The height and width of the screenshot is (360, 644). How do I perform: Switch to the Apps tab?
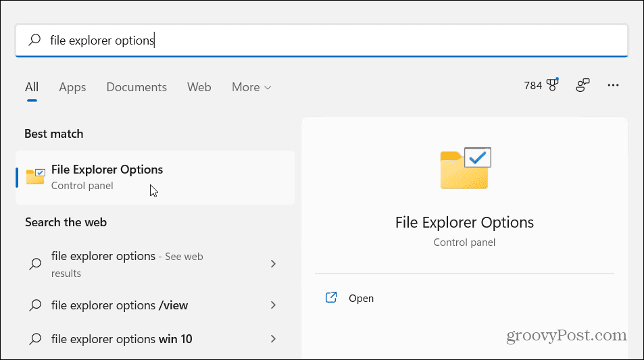coord(72,87)
